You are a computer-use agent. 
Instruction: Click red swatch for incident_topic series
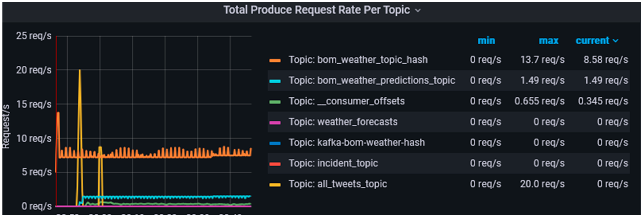pyautogui.click(x=275, y=164)
